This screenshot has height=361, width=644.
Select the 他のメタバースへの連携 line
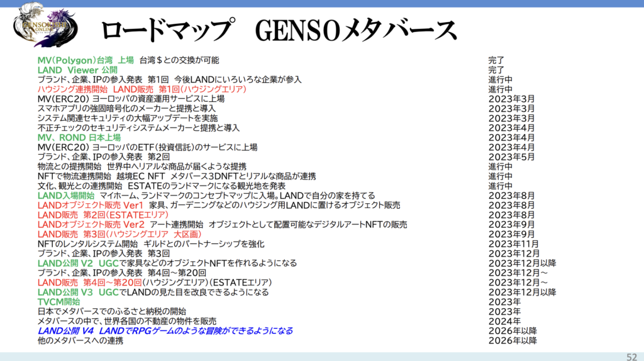click(x=80, y=340)
